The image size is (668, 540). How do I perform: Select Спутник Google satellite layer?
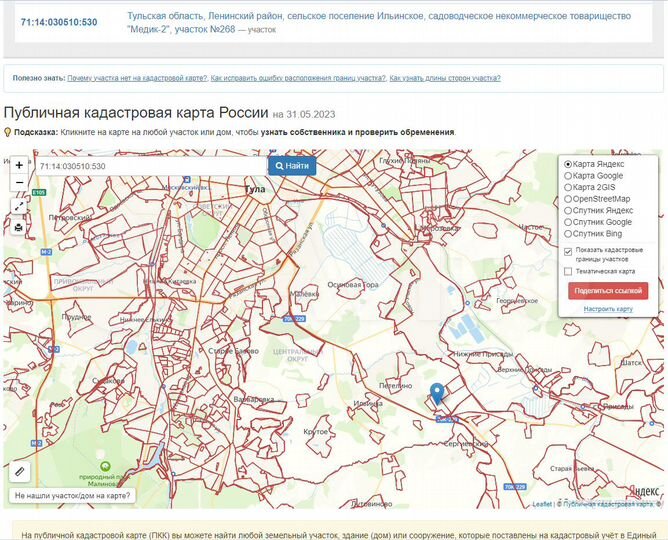568,222
